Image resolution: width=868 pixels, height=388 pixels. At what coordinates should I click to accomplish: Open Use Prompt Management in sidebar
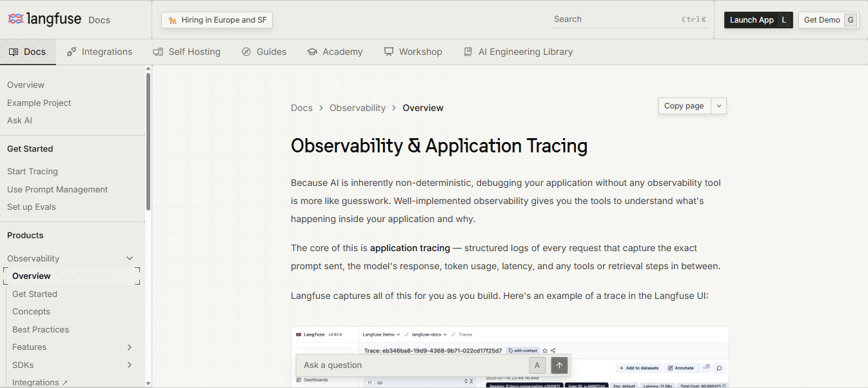point(57,189)
